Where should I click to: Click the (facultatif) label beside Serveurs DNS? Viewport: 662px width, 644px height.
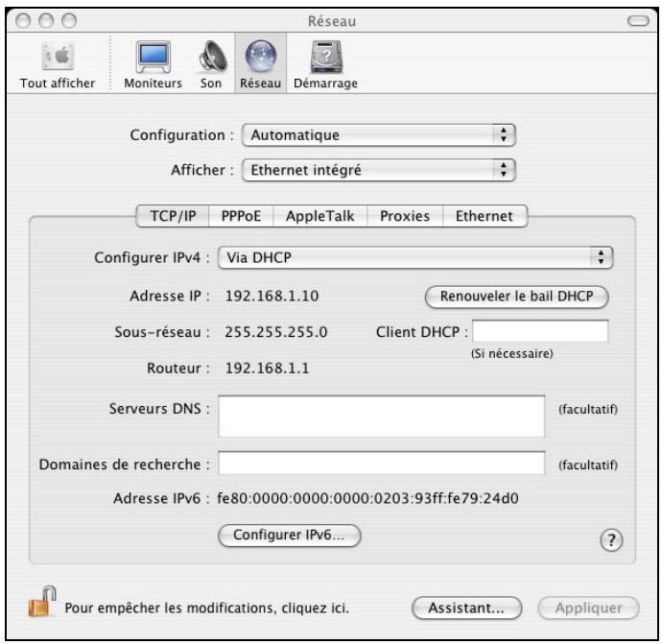coord(588,409)
